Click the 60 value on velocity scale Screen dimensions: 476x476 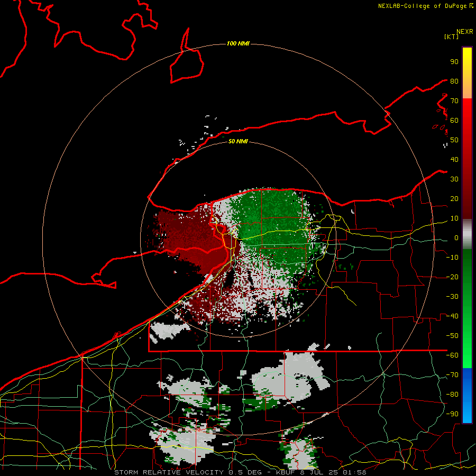click(x=454, y=121)
